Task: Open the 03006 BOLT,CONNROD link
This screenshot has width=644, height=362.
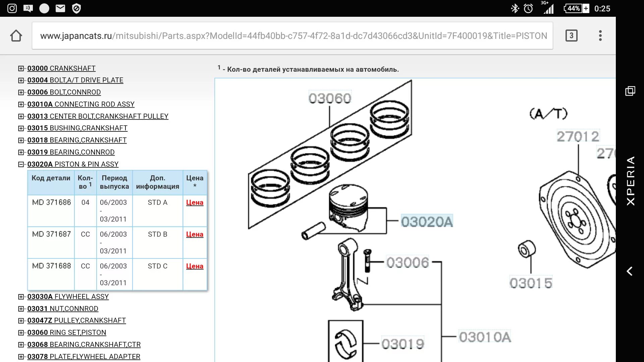Action: click(x=64, y=92)
